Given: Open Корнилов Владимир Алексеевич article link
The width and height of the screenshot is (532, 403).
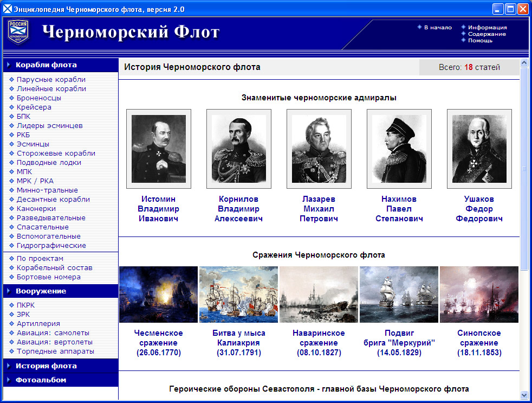Looking at the screenshot, I should coord(238,209).
